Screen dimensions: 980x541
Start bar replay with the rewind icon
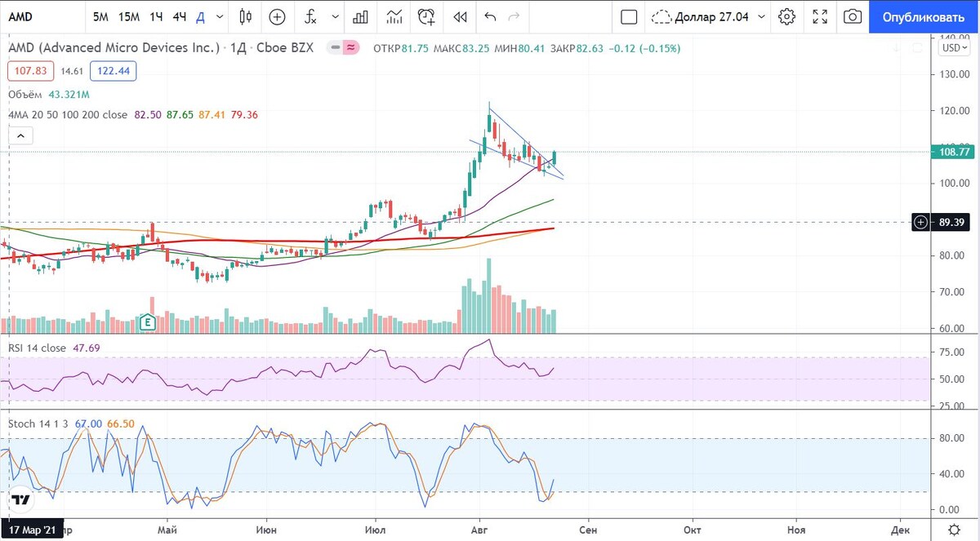click(x=460, y=16)
